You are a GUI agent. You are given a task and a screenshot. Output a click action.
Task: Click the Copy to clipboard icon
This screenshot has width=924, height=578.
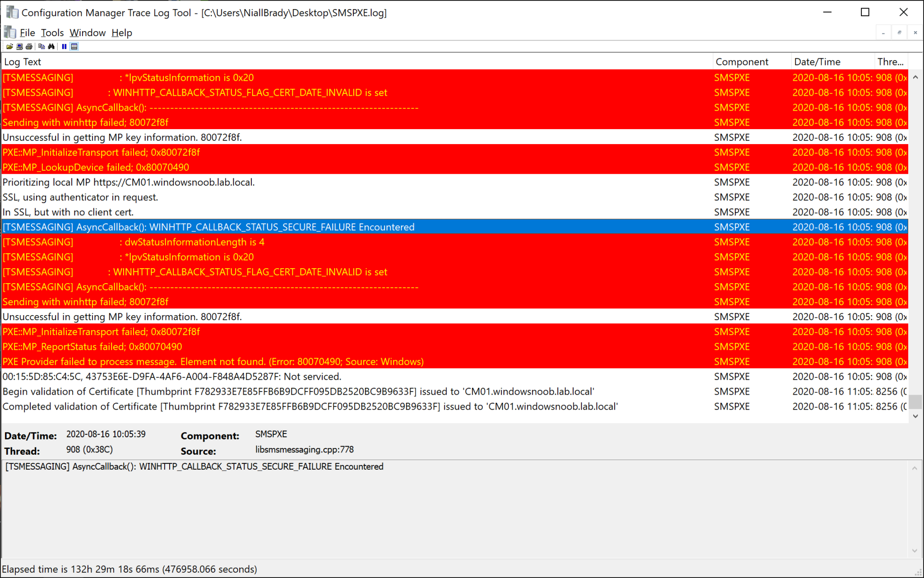(42, 47)
